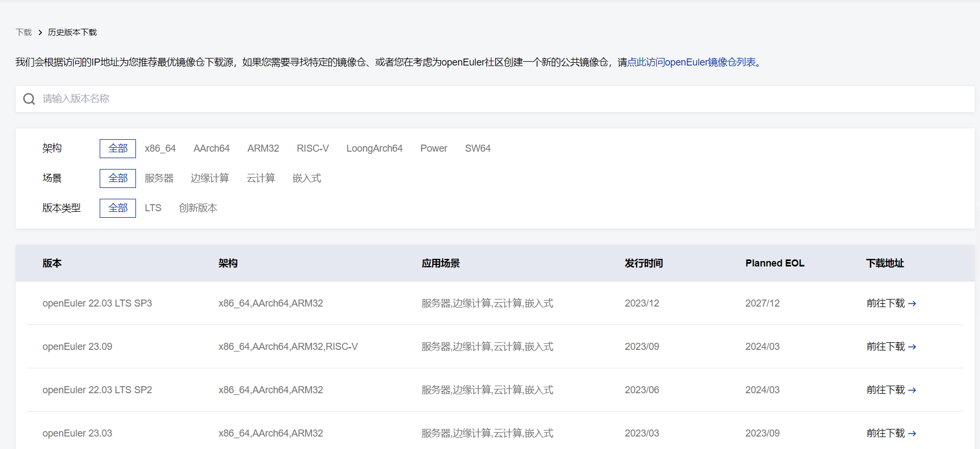Viewport: 980px width, 449px height.
Task: Click the 版本 column header
Action: [x=52, y=263]
